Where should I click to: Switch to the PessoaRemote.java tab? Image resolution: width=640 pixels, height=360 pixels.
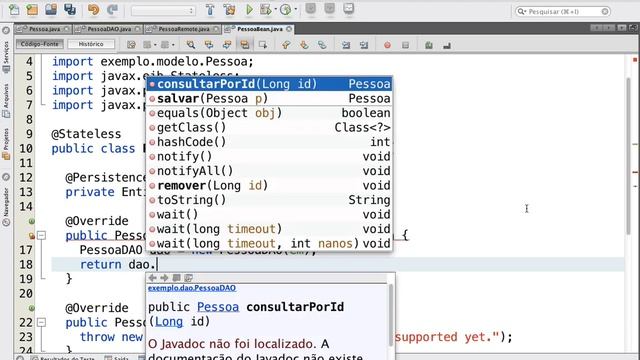182,29
